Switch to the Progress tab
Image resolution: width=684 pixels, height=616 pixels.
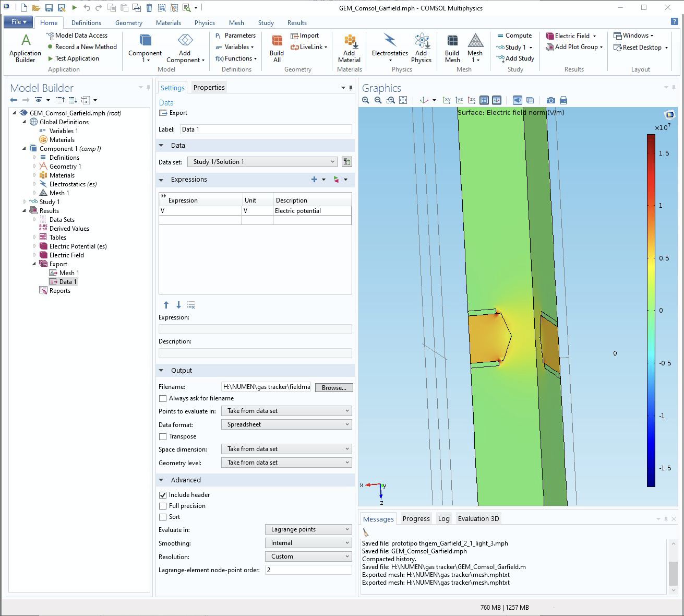[416, 518]
